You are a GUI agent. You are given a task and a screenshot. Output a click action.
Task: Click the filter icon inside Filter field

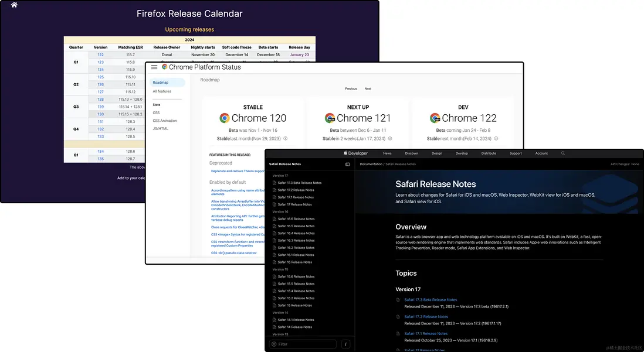pyautogui.click(x=274, y=344)
